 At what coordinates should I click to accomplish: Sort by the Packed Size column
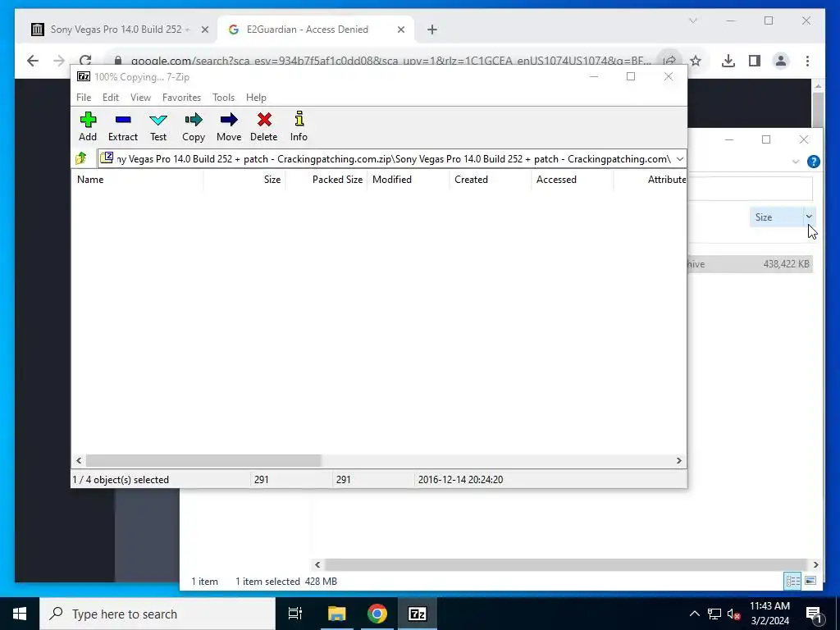pos(326,180)
